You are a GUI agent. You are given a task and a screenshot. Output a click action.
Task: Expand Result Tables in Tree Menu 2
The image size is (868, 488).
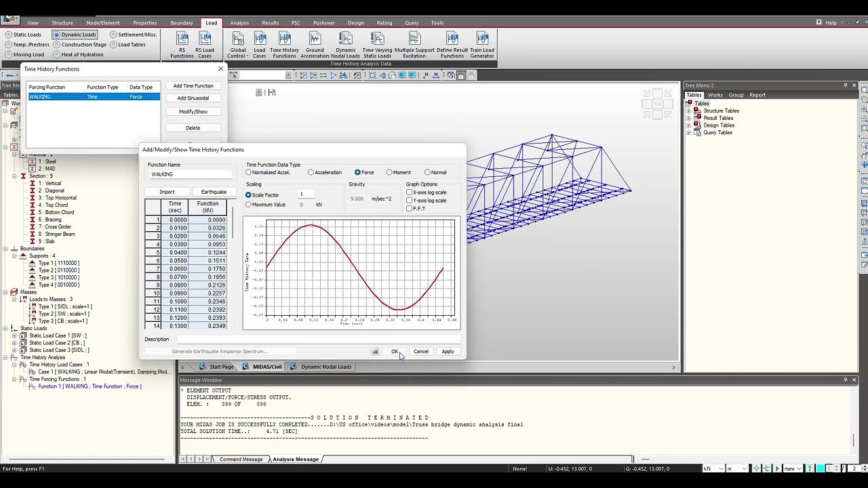(689, 118)
